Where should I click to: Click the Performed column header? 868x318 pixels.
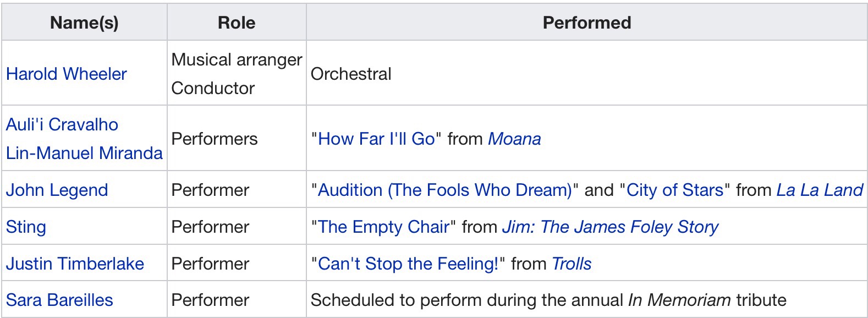coord(586,23)
